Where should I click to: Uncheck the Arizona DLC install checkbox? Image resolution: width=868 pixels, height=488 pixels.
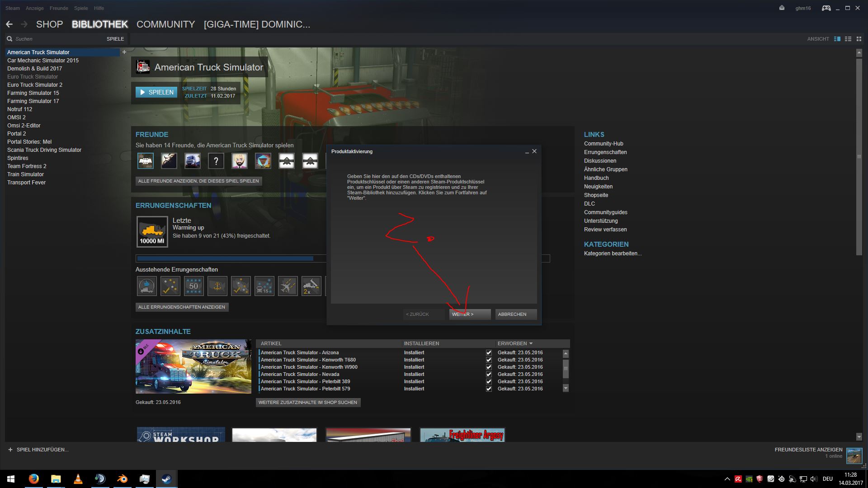tap(489, 352)
